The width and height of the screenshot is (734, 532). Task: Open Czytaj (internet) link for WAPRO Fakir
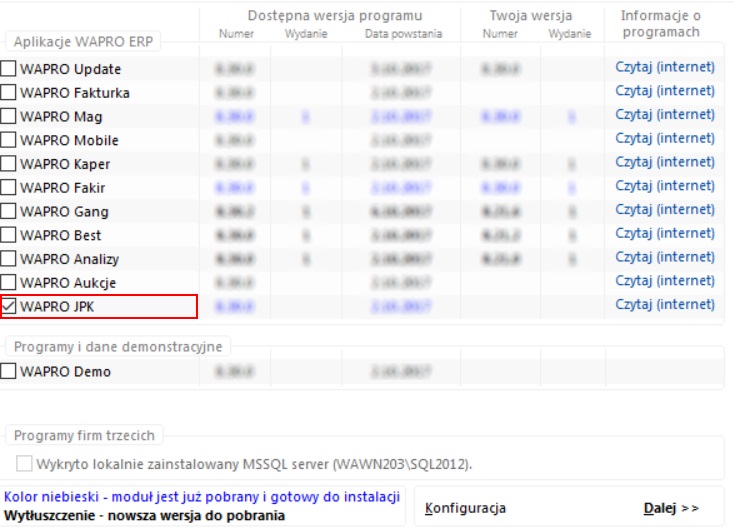click(x=665, y=186)
